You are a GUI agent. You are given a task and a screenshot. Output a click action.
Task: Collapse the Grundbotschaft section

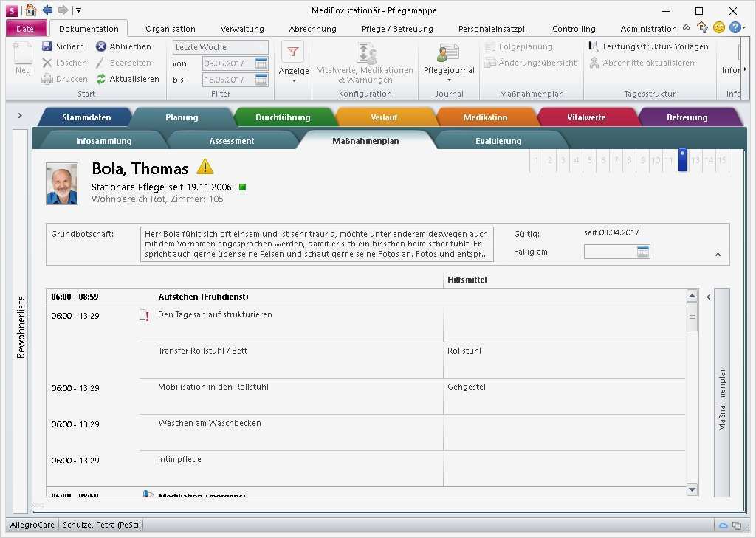point(718,255)
